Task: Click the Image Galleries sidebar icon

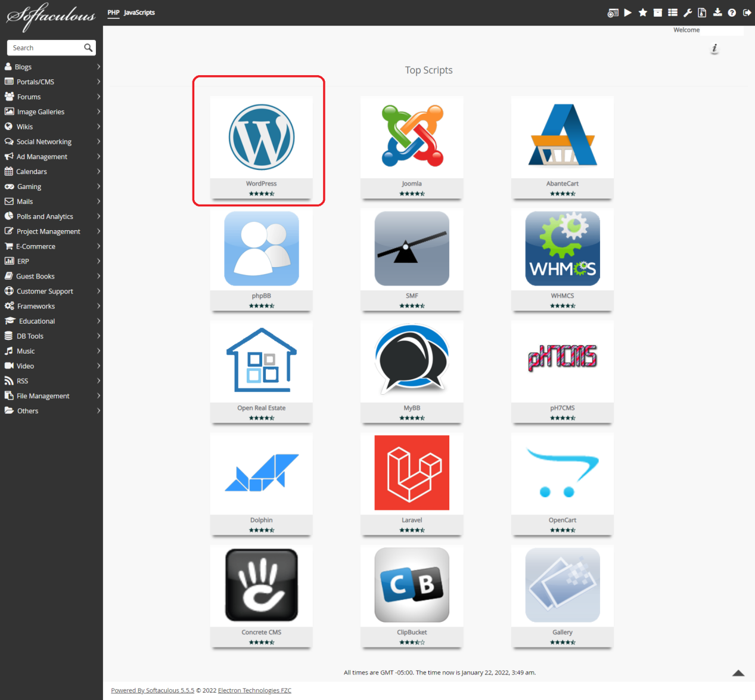Action: pos(9,111)
